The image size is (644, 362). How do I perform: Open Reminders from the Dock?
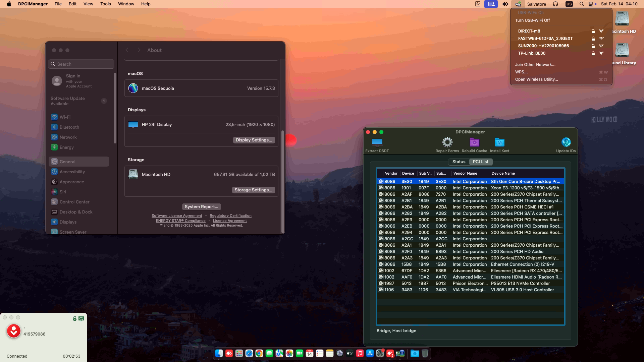click(x=320, y=353)
